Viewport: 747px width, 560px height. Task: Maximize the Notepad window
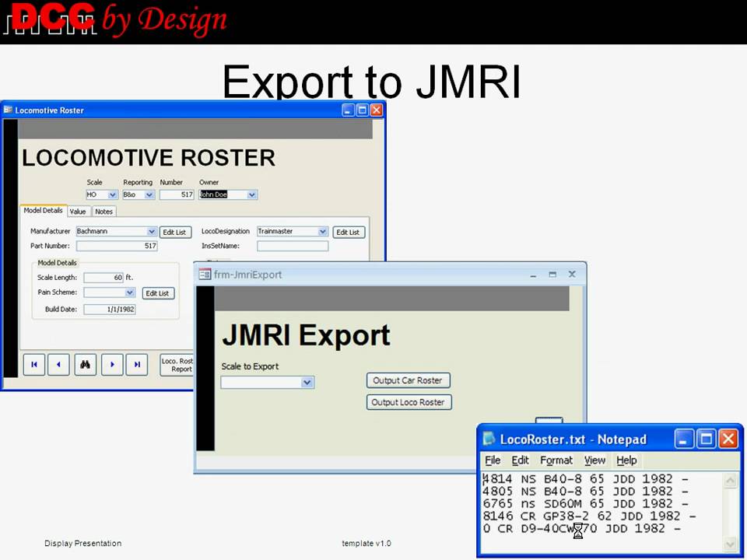[x=706, y=439]
